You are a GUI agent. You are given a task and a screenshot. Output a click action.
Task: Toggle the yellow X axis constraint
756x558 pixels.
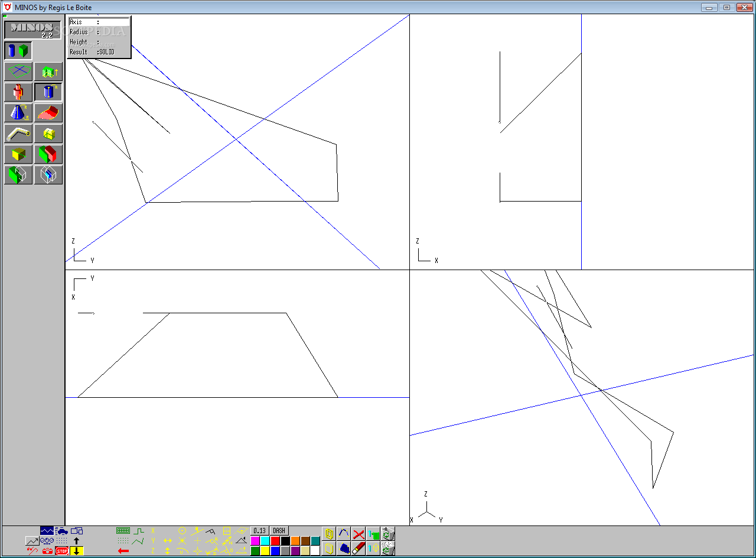click(153, 531)
